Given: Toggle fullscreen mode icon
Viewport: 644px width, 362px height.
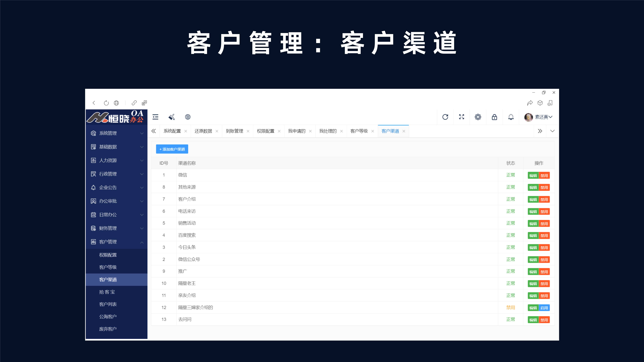Looking at the screenshot, I should click(x=462, y=117).
